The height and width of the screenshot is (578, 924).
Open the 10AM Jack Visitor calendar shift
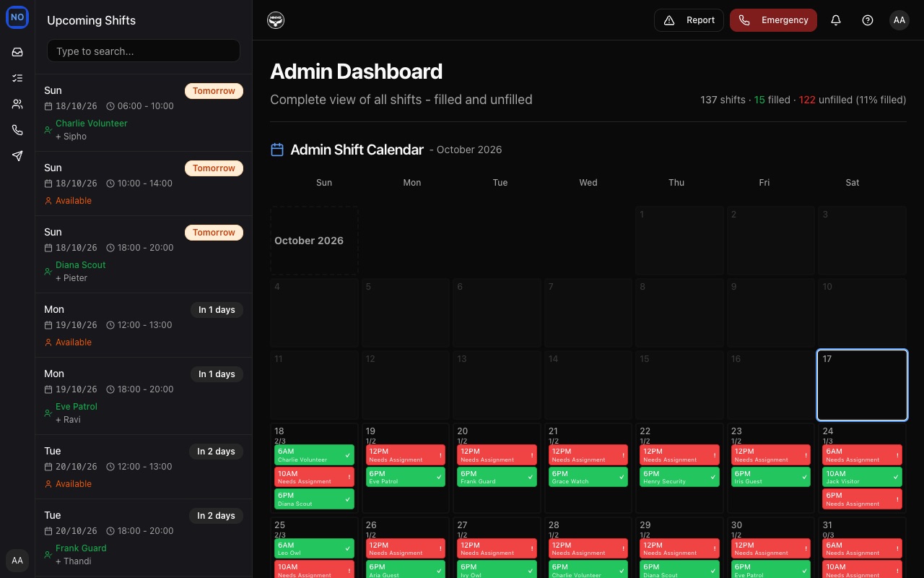[862, 477]
